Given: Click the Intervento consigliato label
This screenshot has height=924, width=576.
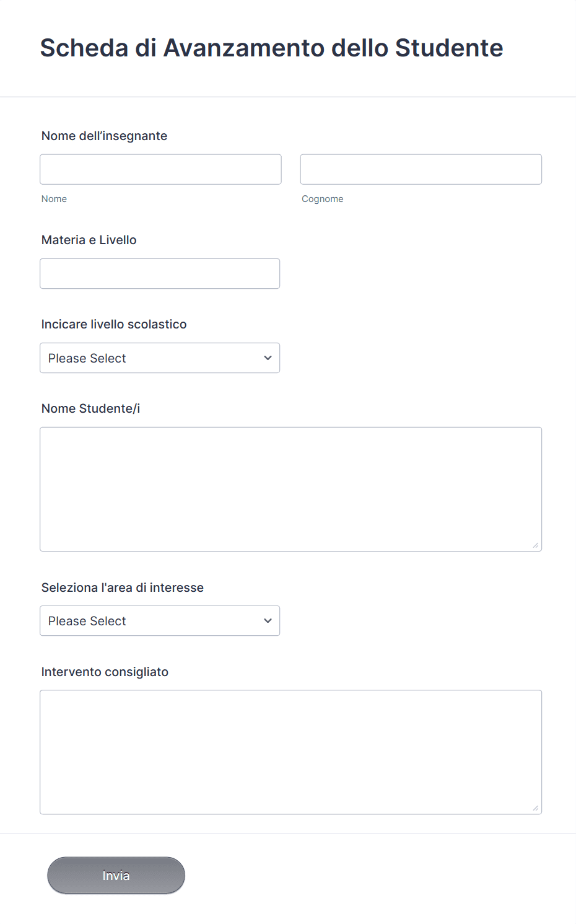Looking at the screenshot, I should [105, 672].
